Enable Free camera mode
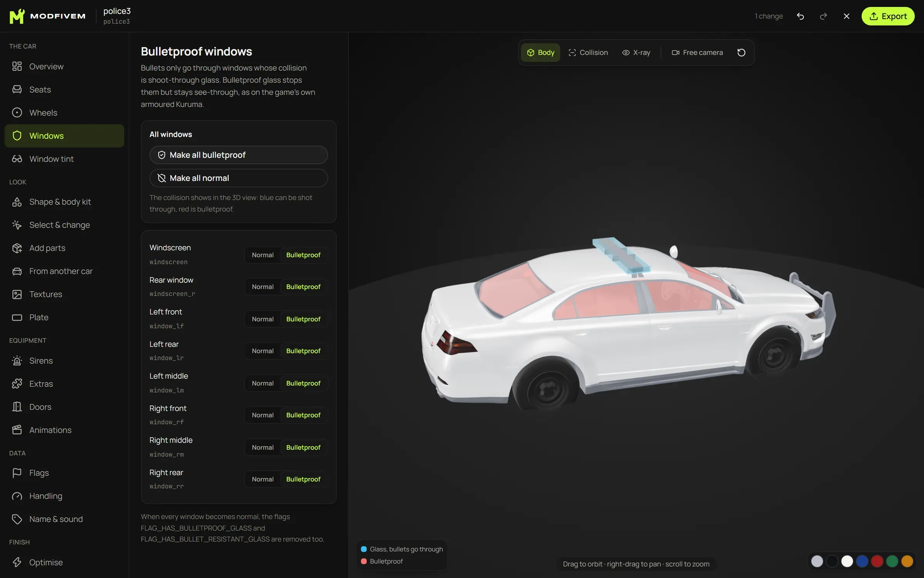 pos(697,52)
